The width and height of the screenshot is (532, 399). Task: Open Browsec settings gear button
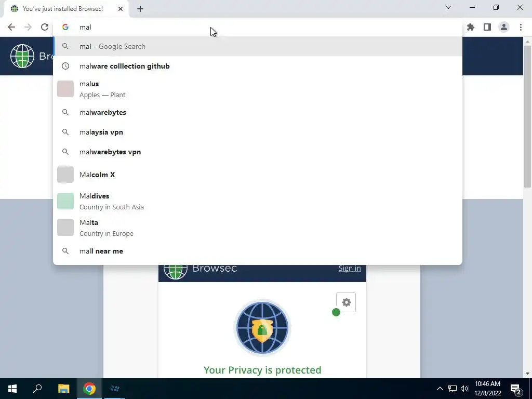tap(346, 302)
